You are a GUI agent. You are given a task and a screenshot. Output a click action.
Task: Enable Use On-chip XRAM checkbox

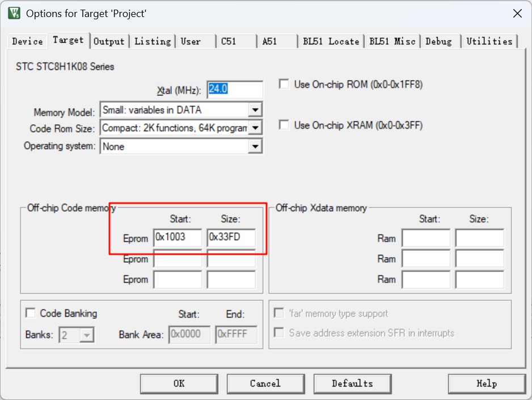pos(284,125)
